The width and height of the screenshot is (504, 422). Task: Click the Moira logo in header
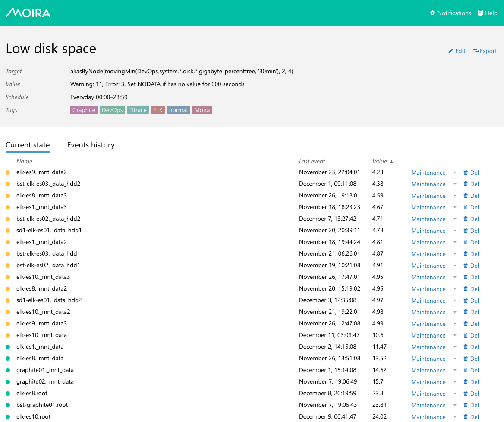[28, 13]
